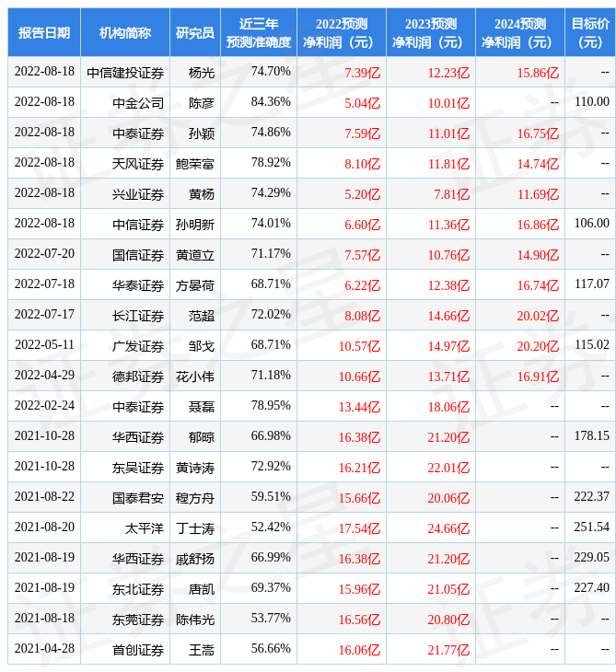The width and height of the screenshot is (616, 672).
Task: Click the date 2021-04-28
Action: point(44,649)
